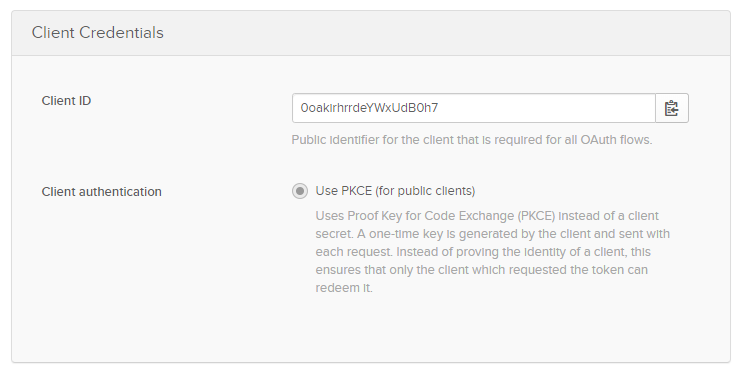Click the "redeem it." description text
This screenshot has width=741, height=374.
[x=344, y=288]
